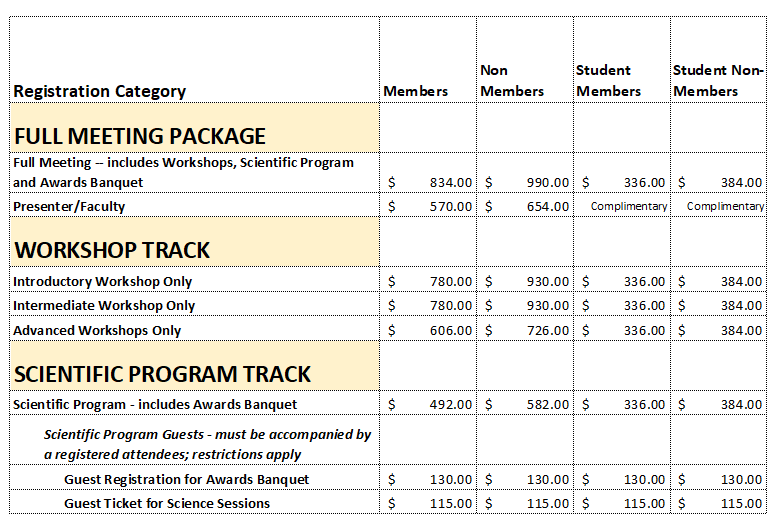Screen dimensions: 777x523
Task: Select the Full Meeting includes Workshops description
Action: pos(183,173)
